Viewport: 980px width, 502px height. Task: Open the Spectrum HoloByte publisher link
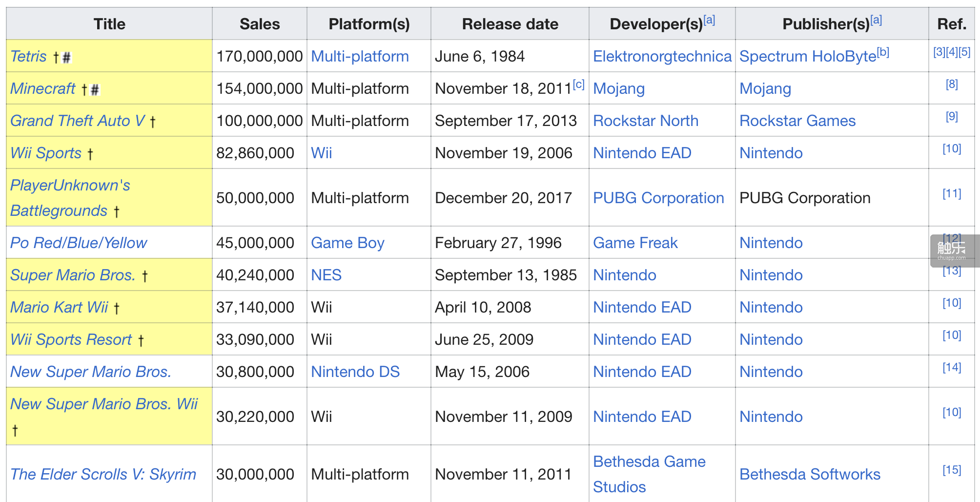[x=807, y=57]
